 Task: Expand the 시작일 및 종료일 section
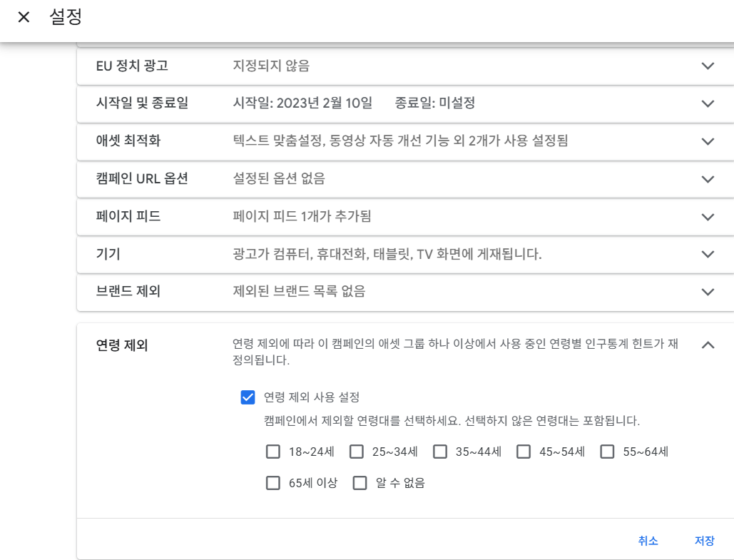708,103
